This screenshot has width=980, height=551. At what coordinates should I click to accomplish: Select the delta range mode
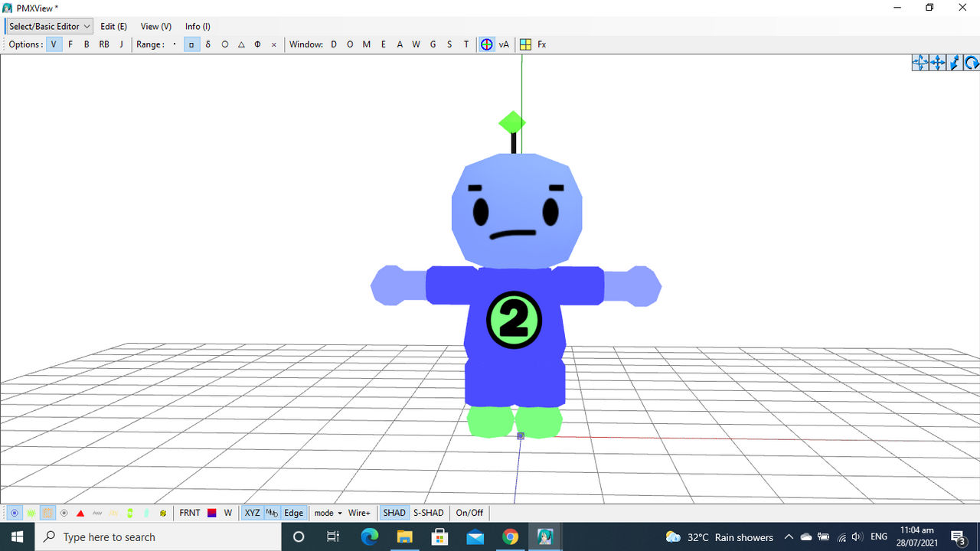[x=208, y=44]
